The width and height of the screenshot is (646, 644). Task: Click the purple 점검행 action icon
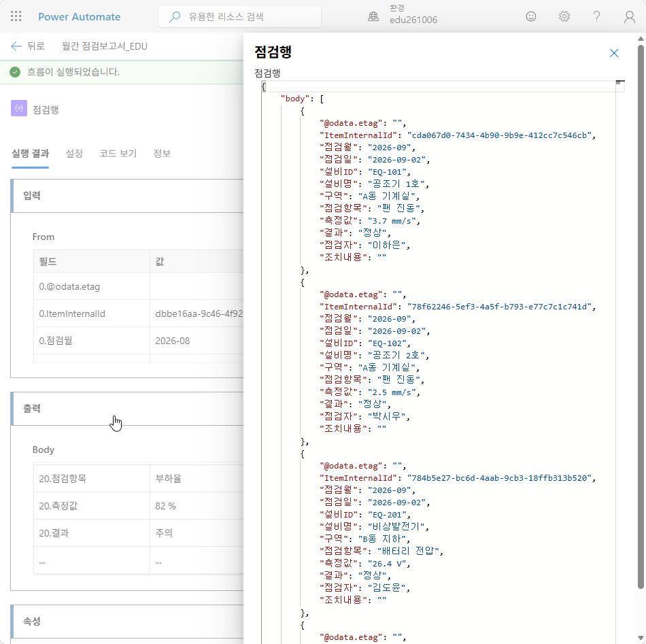coord(19,108)
